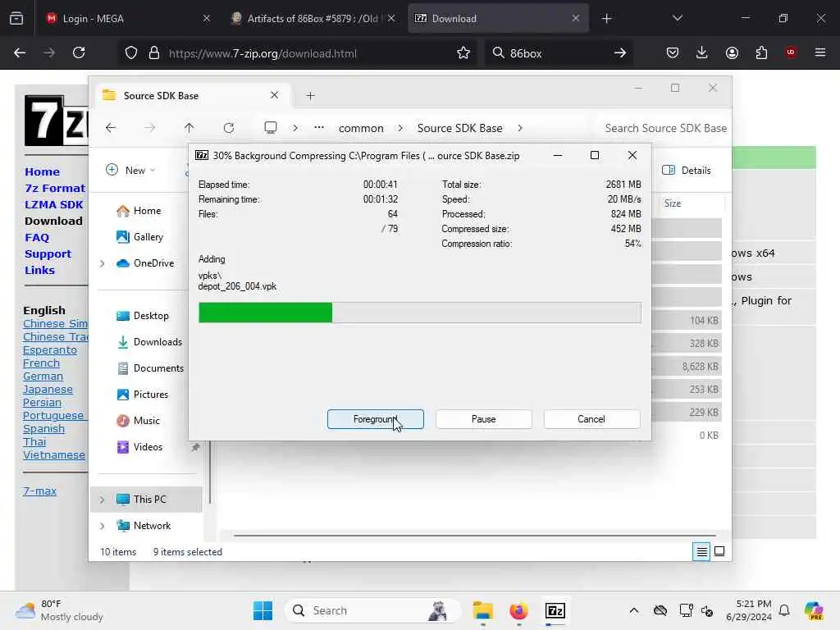
Task: Click the horizontal scrollbar in Explorer
Action: pos(475,535)
